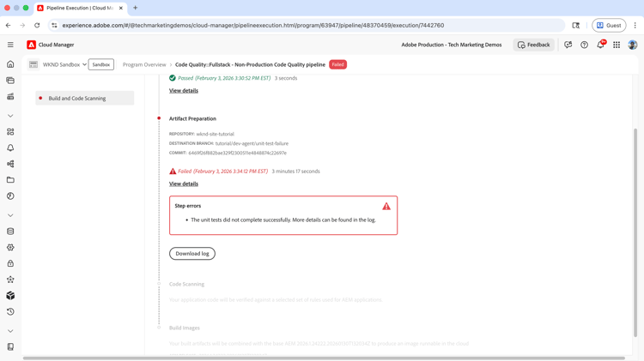Open the selected cube package sidebar icon
This screenshot has width=644, height=361.
click(x=10, y=295)
